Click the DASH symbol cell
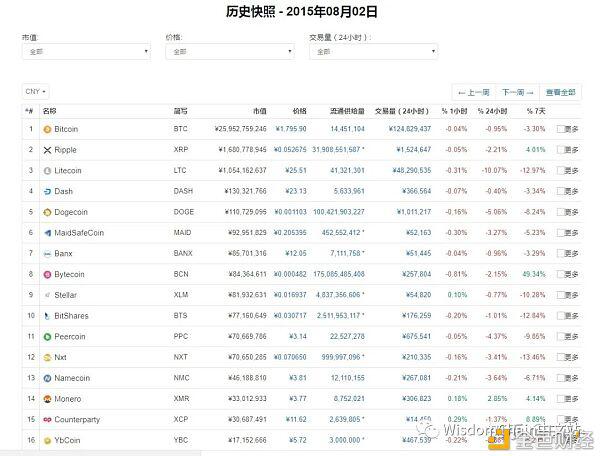 [183, 191]
